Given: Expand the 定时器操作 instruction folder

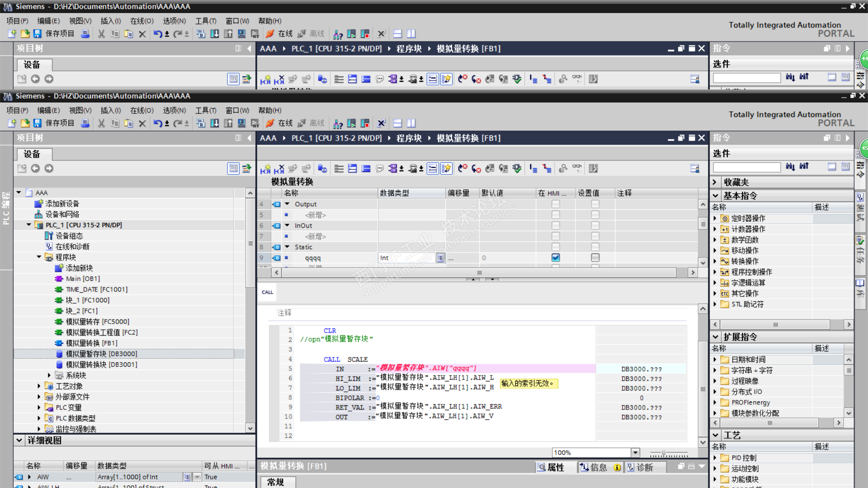Looking at the screenshot, I should pos(715,218).
